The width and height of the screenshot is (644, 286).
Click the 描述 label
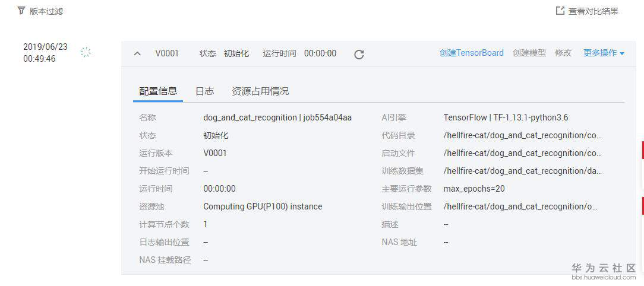click(390, 224)
